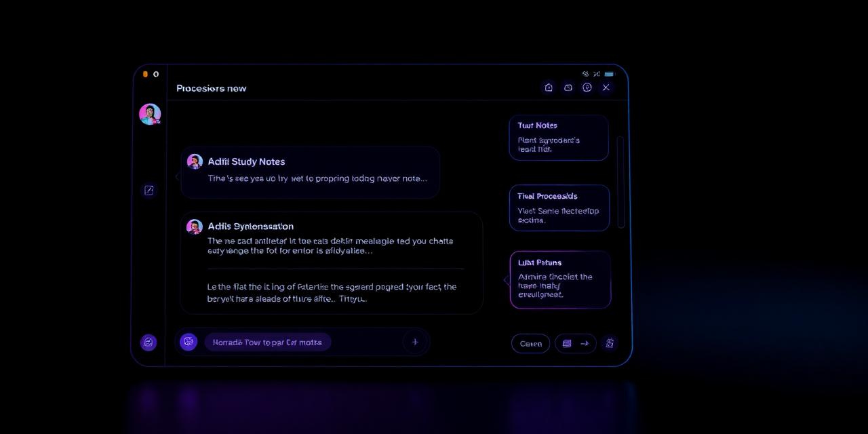Click the 'Procesiors new' title text

[212, 88]
